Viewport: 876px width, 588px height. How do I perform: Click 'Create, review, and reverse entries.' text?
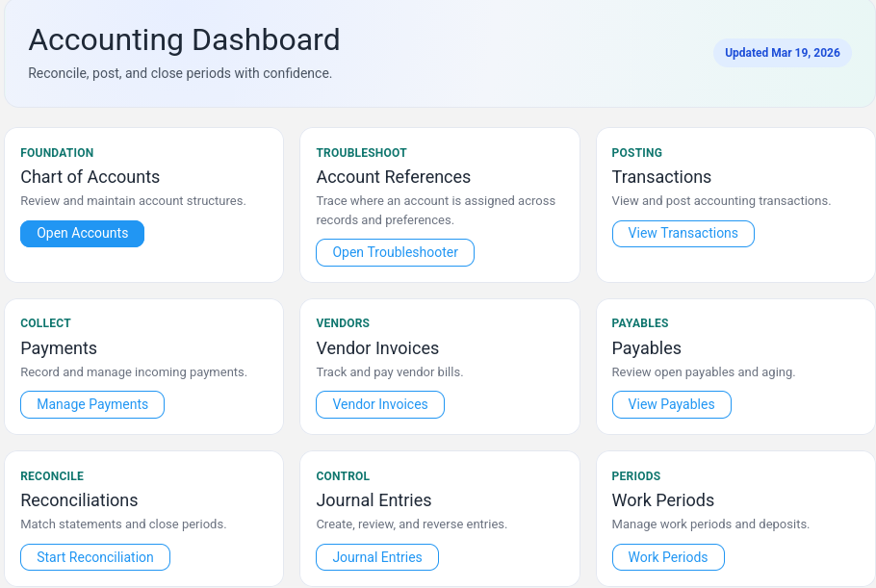[412, 524]
